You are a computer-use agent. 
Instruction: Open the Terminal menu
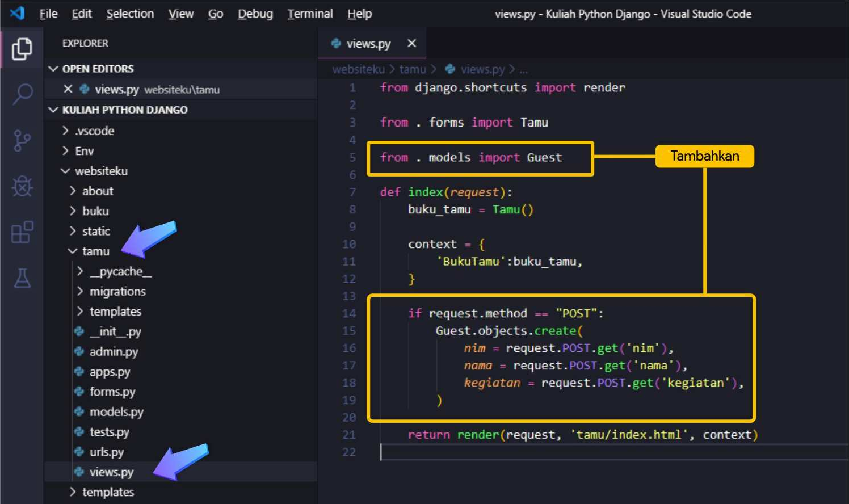tap(310, 14)
